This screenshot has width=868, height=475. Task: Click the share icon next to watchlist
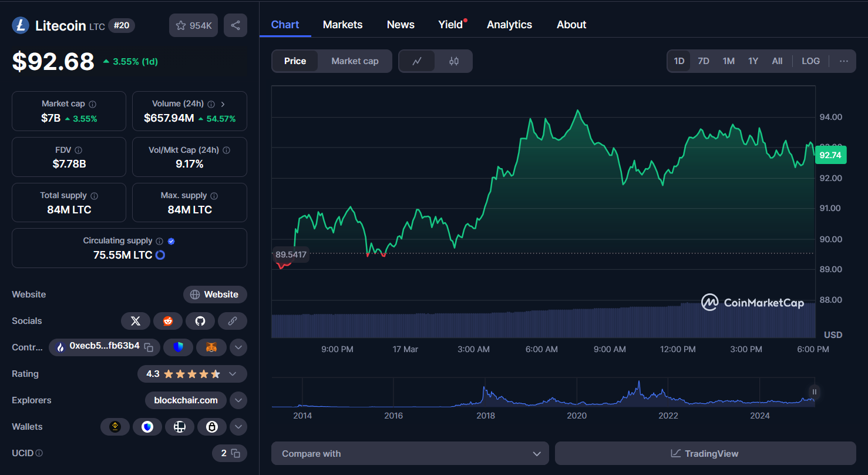(235, 25)
